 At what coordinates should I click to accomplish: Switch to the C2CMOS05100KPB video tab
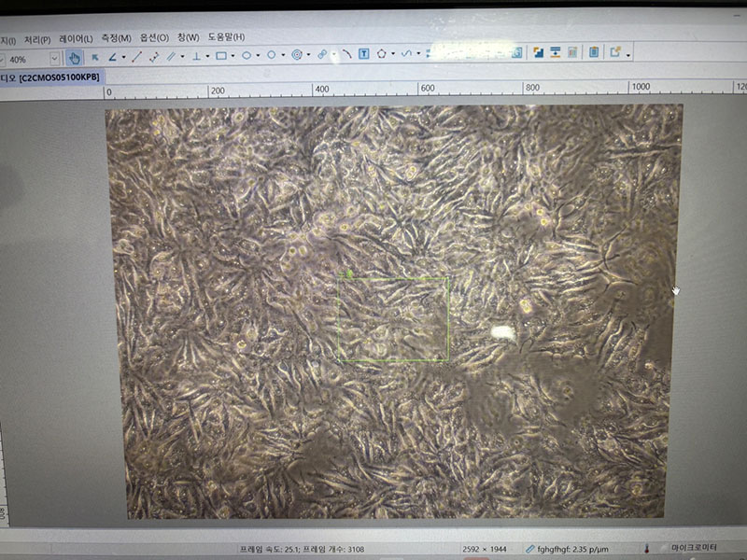coord(58,77)
